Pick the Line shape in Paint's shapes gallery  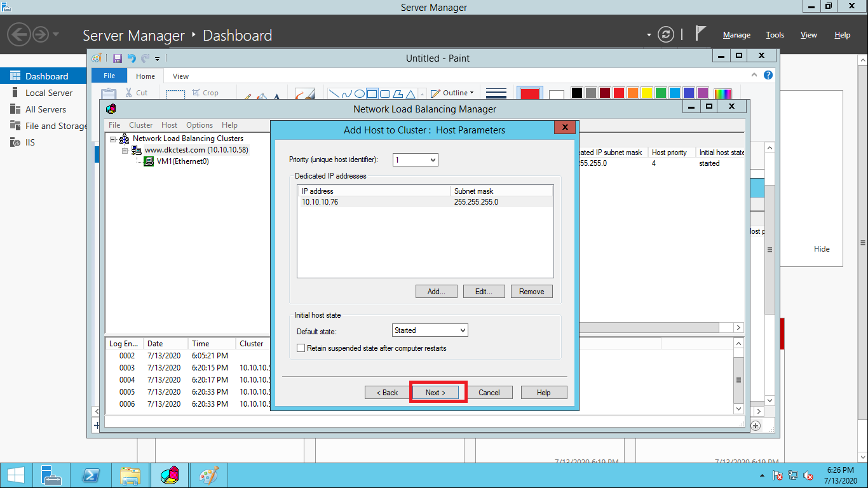[334, 93]
